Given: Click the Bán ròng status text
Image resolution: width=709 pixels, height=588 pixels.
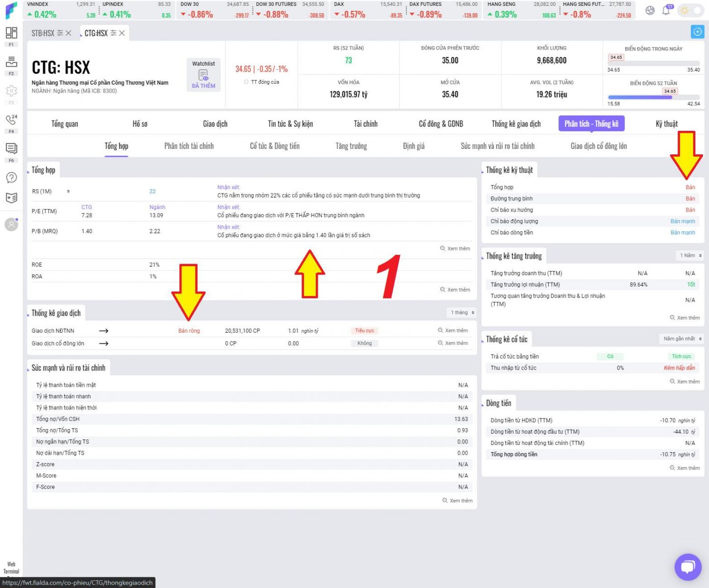Looking at the screenshot, I should point(189,331).
